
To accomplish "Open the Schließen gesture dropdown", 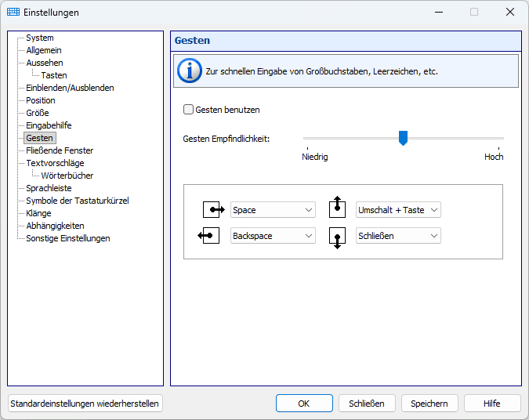I will pyautogui.click(x=398, y=236).
